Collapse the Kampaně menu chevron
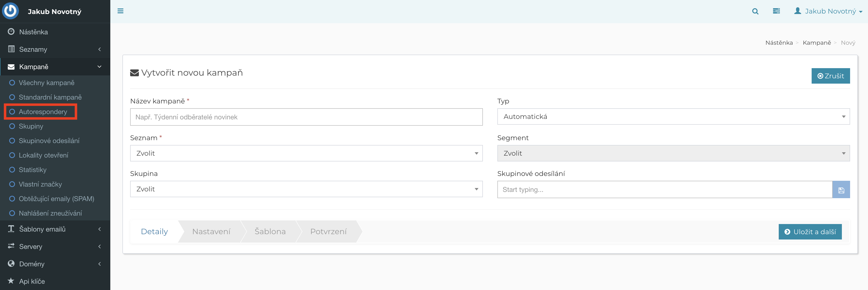868x290 pixels. pyautogui.click(x=99, y=67)
